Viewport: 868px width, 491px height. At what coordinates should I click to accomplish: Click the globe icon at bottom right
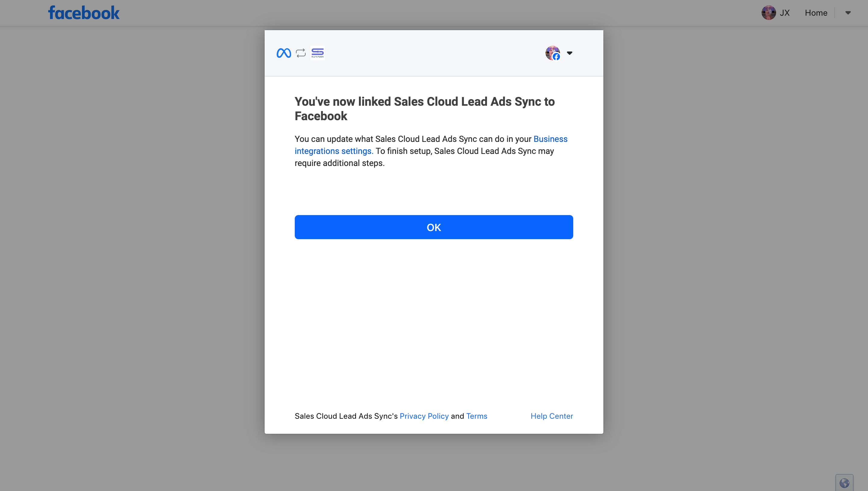pyautogui.click(x=844, y=483)
